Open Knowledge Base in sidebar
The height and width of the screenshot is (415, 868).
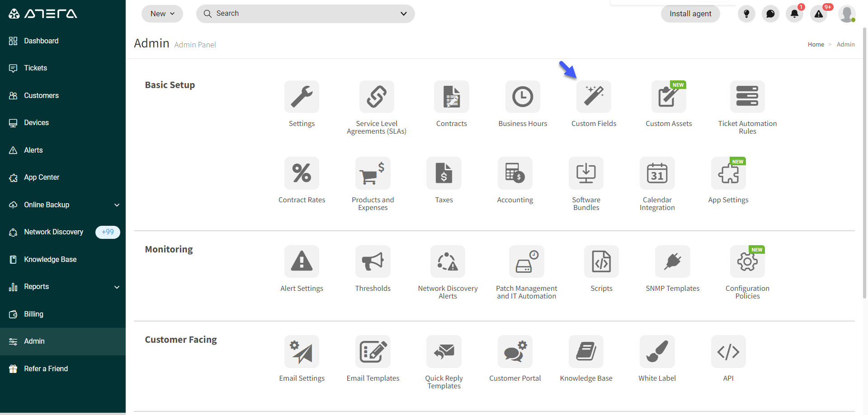click(63, 260)
